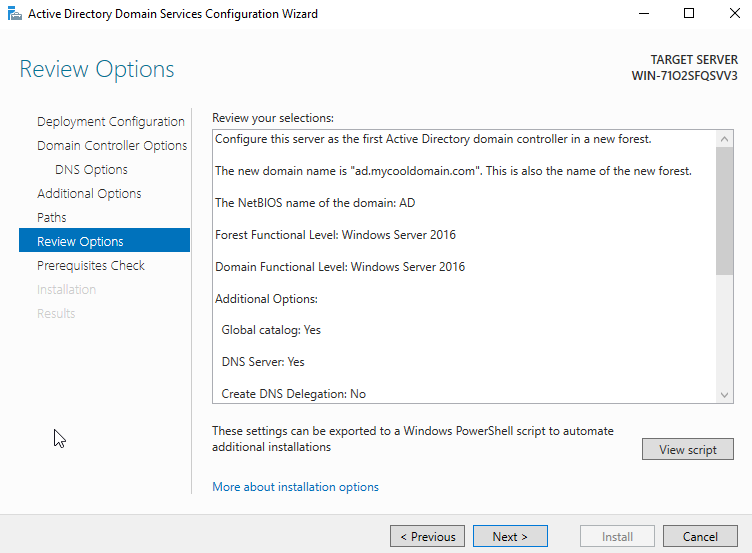This screenshot has width=752, height=553.
Task: Select DNS Options in the sidebar
Action: 91,170
